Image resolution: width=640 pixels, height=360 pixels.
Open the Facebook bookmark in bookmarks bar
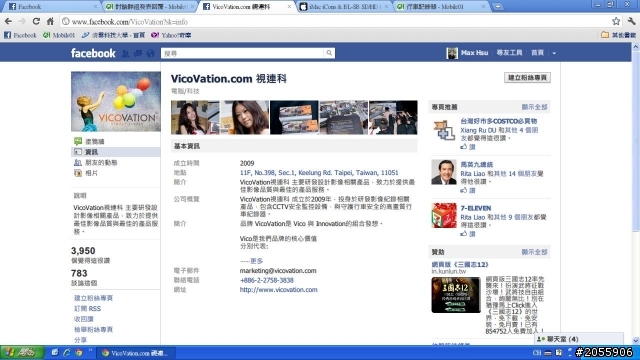coord(20,35)
